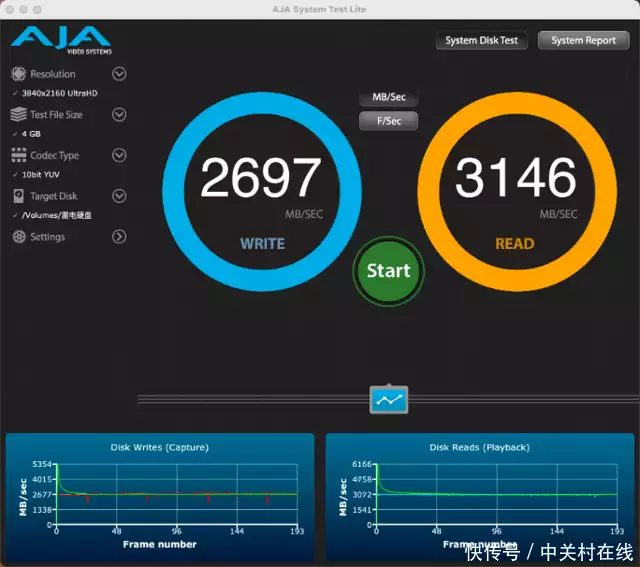Click the WRITE label in blue gauge

[262, 244]
